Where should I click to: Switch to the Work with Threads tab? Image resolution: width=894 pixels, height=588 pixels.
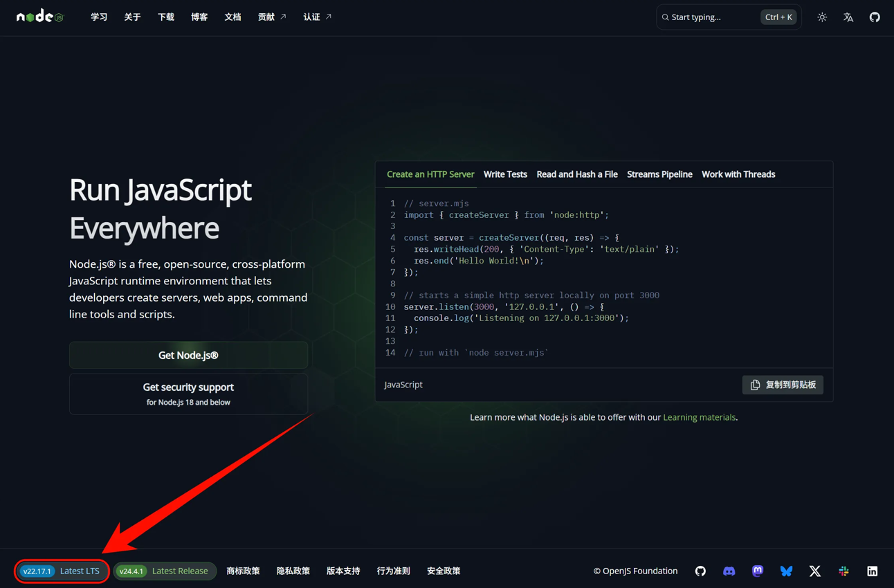[738, 174]
